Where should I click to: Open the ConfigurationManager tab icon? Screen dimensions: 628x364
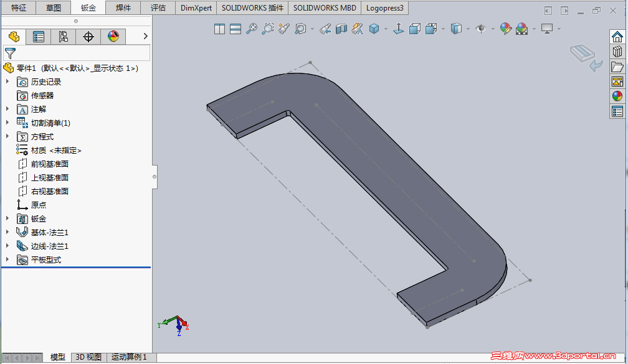(63, 37)
